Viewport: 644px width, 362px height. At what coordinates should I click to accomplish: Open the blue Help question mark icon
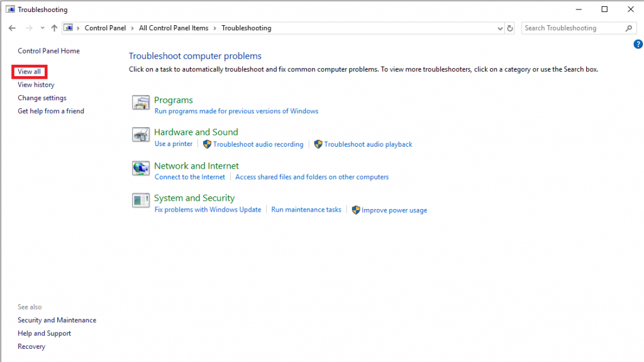pos(638,44)
